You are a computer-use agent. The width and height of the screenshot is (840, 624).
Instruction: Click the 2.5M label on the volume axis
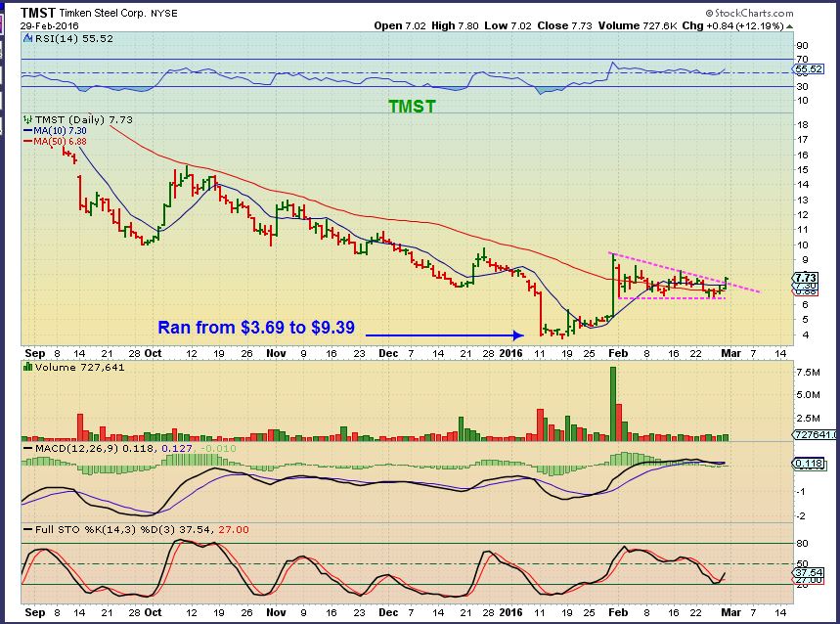(x=808, y=418)
